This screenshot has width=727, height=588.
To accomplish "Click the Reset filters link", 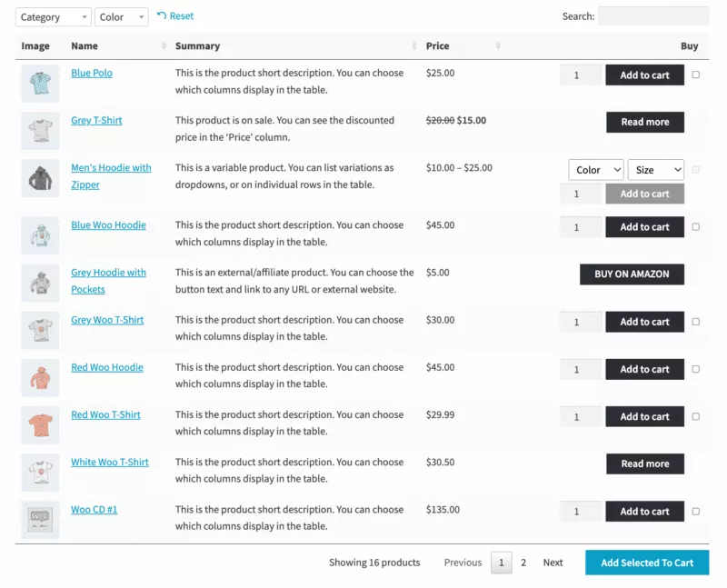I will (175, 16).
